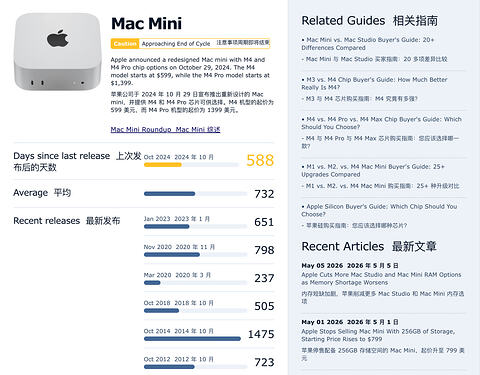Image resolution: width=480 pixels, height=375 pixels.
Task: Open article about Mac Mini RAM options cut
Action: [381, 279]
